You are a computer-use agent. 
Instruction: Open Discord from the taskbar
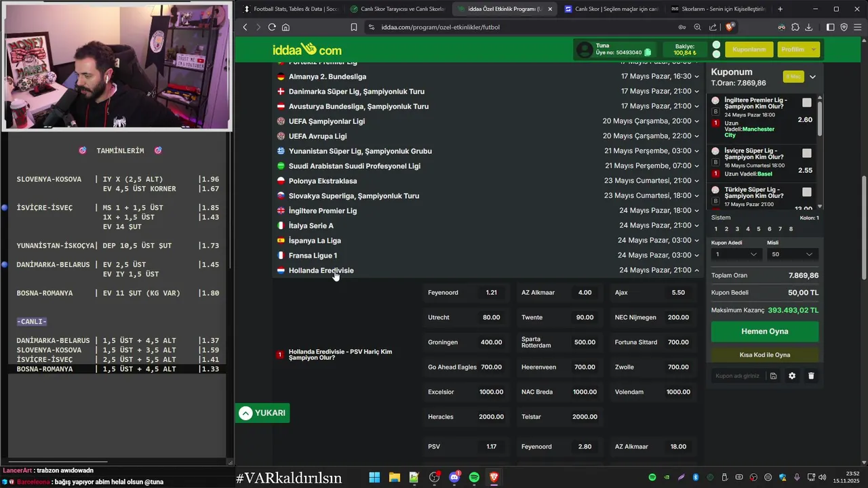pyautogui.click(x=454, y=477)
